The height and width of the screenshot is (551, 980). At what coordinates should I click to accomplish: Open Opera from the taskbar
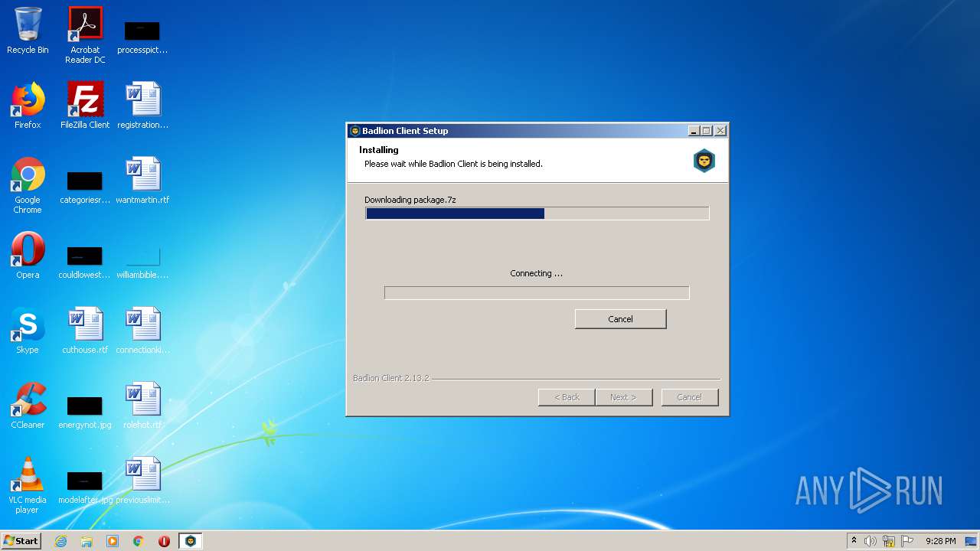tap(164, 541)
